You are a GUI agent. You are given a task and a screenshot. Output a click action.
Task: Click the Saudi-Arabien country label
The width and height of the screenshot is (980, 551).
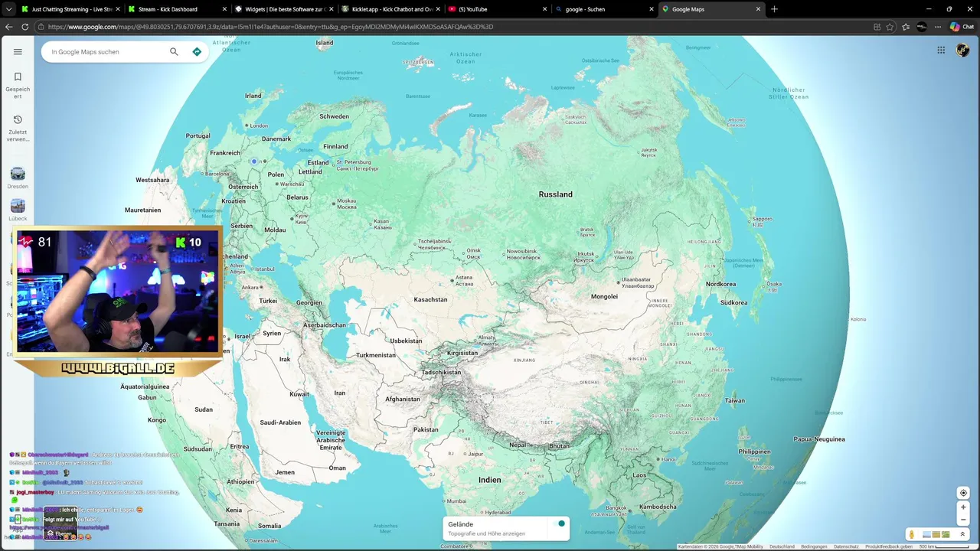[x=280, y=422]
